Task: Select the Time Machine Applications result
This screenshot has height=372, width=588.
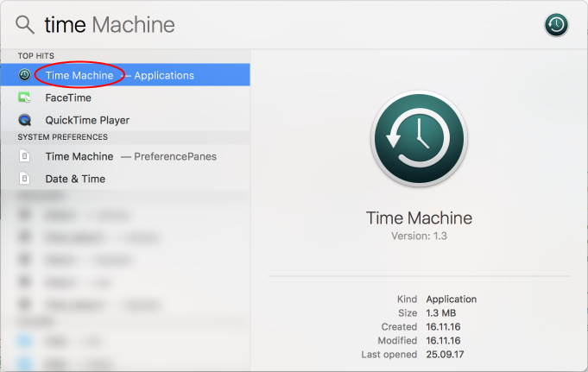Action: [x=125, y=74]
